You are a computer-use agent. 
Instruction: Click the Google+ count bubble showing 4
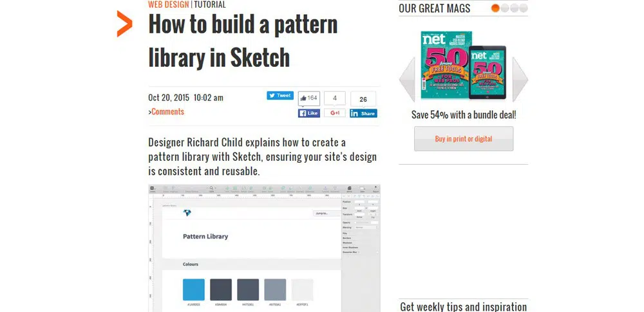coord(335,98)
